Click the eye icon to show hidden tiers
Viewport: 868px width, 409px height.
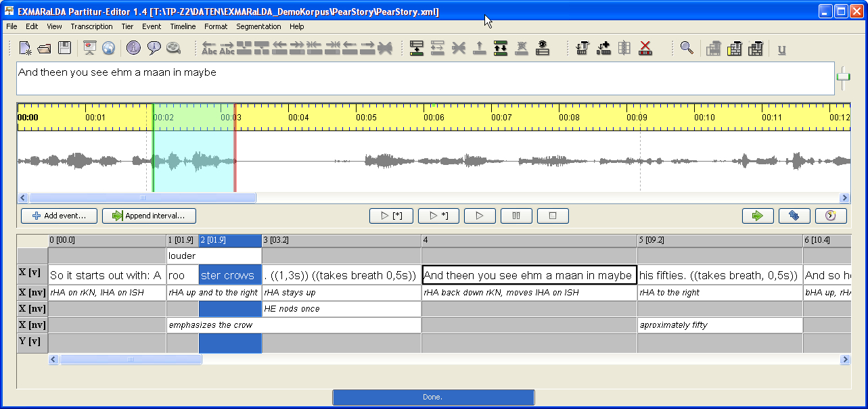coord(542,48)
